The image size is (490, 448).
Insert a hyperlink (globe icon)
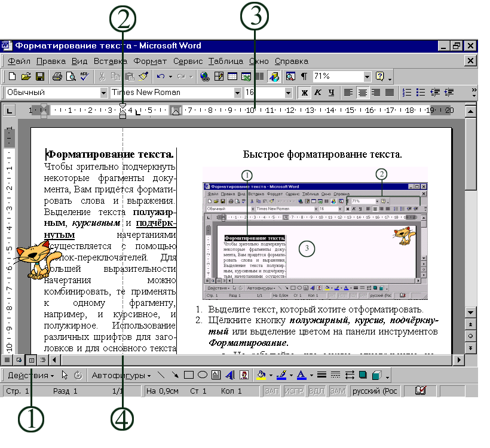[x=205, y=76]
